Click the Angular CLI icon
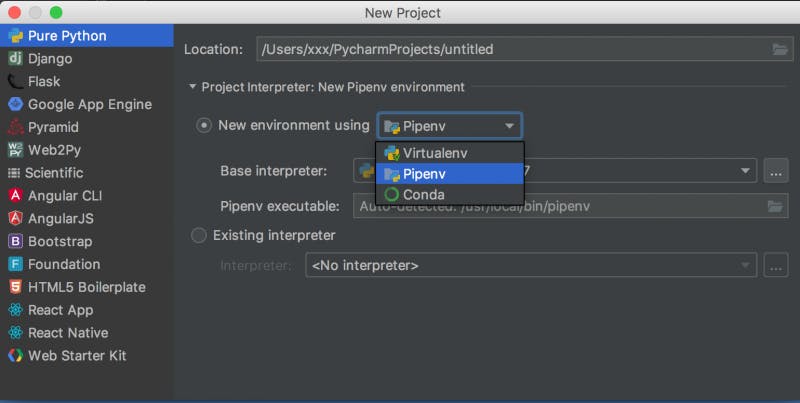800x403 pixels. (16, 196)
